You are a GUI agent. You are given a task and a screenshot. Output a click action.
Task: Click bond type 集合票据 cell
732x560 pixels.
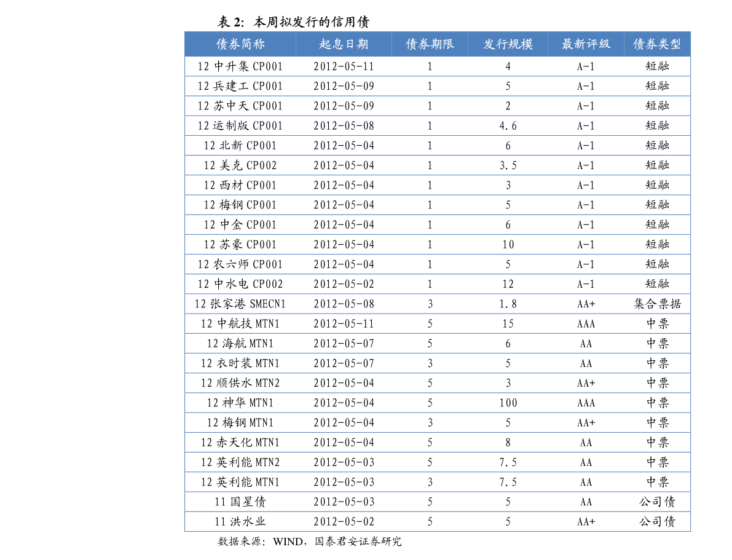click(x=657, y=304)
